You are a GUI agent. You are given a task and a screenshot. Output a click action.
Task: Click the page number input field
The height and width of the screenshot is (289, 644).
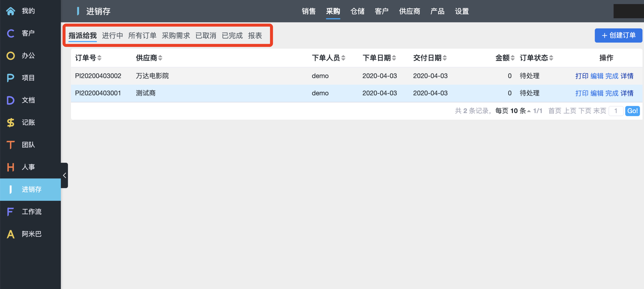tap(616, 111)
